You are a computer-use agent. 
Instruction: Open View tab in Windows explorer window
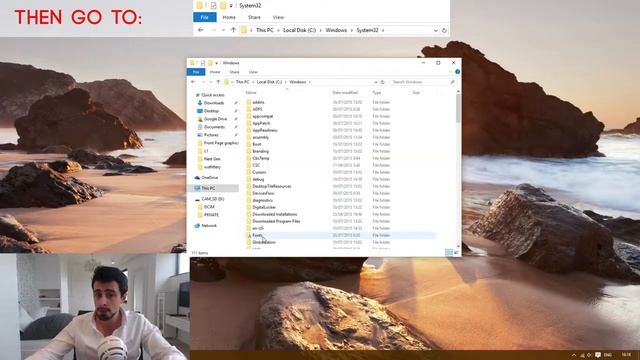pos(253,72)
